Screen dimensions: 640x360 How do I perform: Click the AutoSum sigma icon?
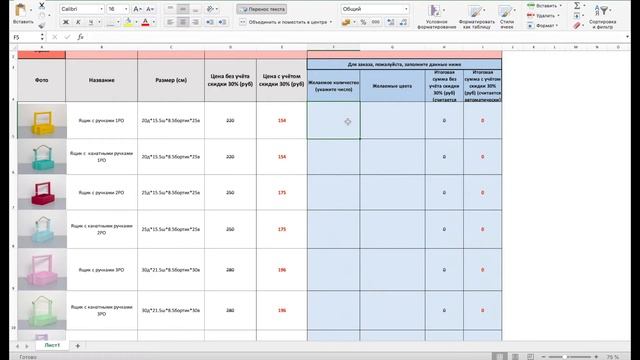point(577,5)
